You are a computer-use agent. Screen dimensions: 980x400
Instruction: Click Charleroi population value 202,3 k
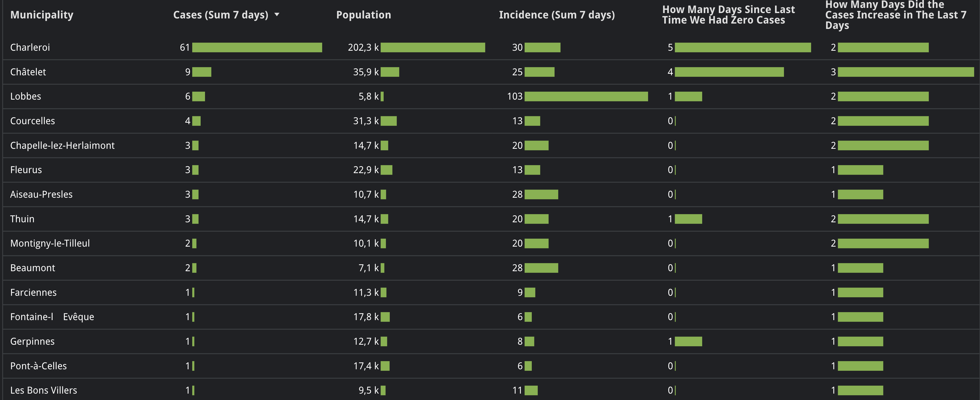tap(363, 48)
